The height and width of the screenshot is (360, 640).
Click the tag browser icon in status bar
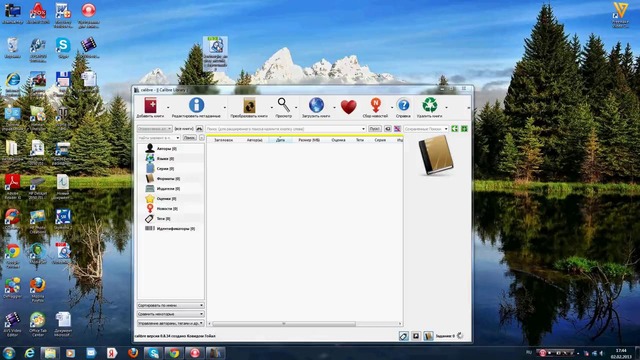click(403, 336)
